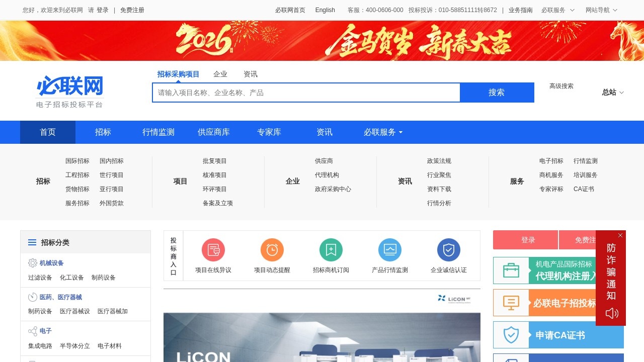Open the 总站 dropdown

[x=612, y=92]
